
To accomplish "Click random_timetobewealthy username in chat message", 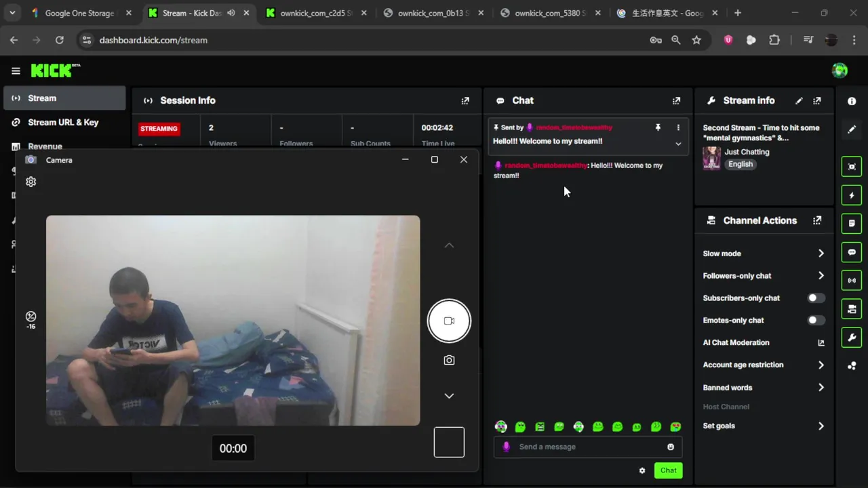I will pyautogui.click(x=545, y=165).
